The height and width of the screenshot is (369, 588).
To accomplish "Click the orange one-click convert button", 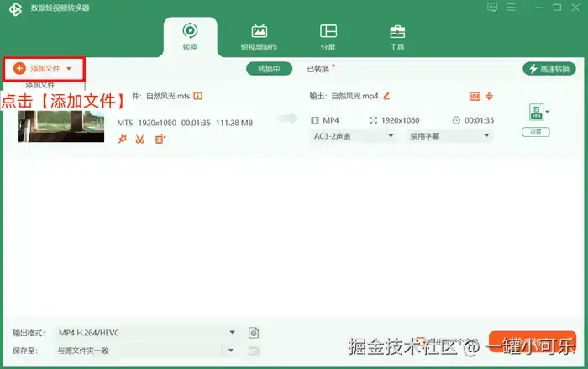I will (x=533, y=341).
